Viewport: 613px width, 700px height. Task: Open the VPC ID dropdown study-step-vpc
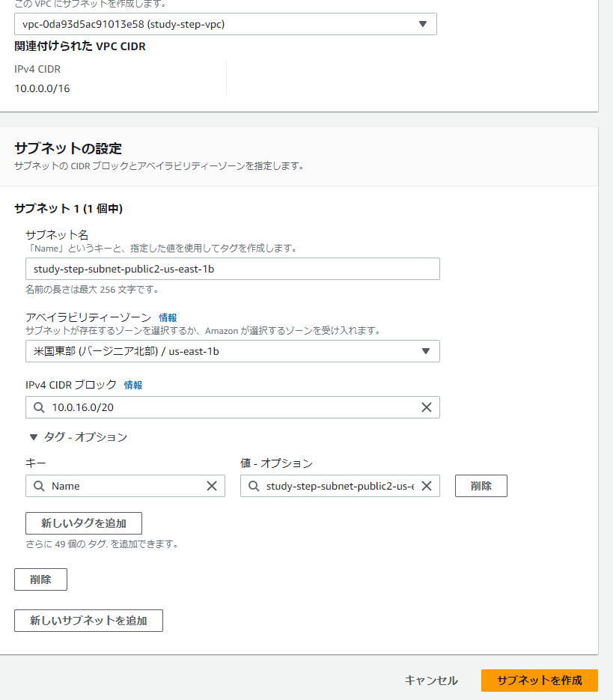pos(225,24)
